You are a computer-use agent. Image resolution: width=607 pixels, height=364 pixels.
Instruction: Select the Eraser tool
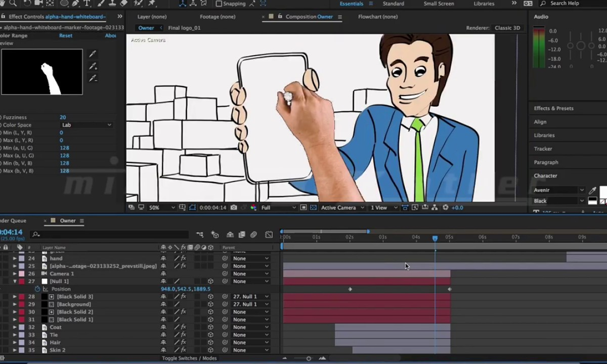point(124,3)
